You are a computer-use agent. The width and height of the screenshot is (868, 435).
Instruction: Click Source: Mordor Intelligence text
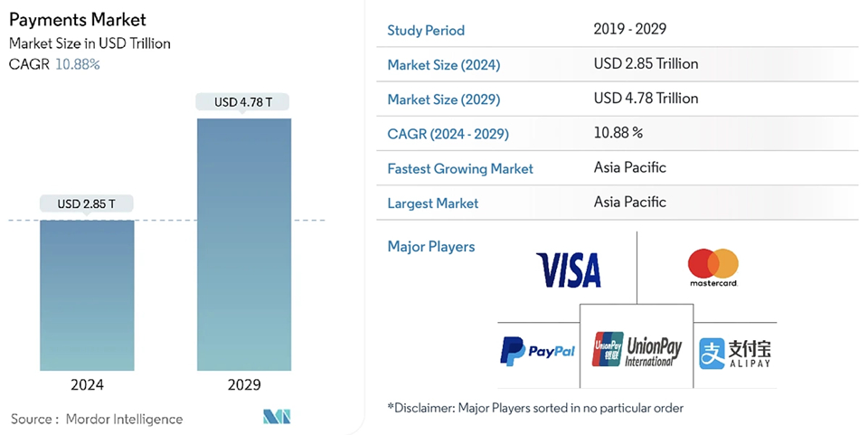(x=97, y=419)
